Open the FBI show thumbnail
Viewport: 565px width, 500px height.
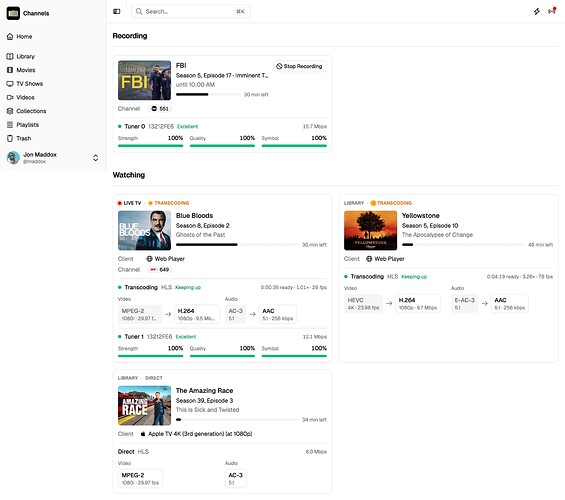(144, 80)
